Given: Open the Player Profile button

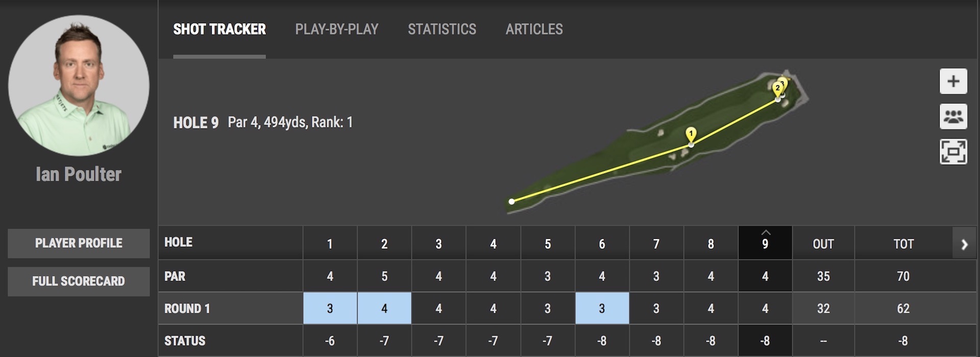Looking at the screenshot, I should click(x=79, y=243).
